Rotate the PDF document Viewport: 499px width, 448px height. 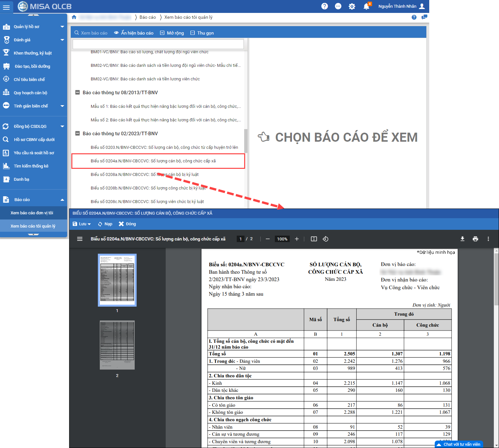pos(326,239)
